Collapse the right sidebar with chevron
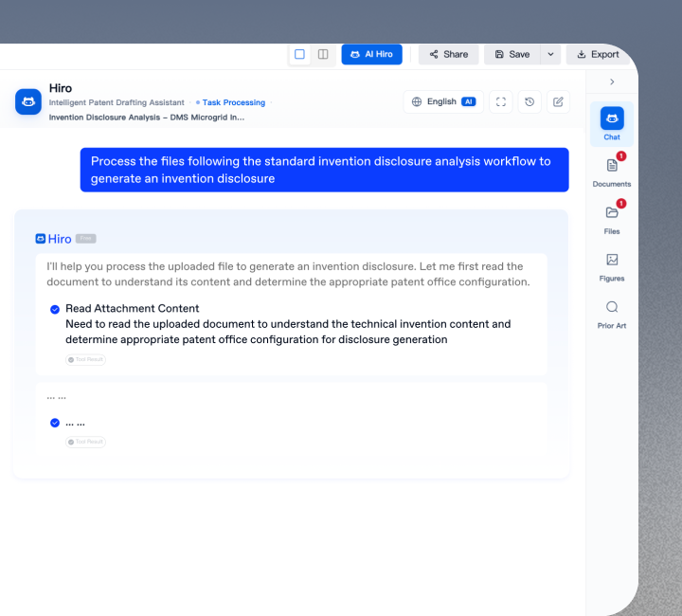Viewport: 682px width, 616px height. click(612, 82)
